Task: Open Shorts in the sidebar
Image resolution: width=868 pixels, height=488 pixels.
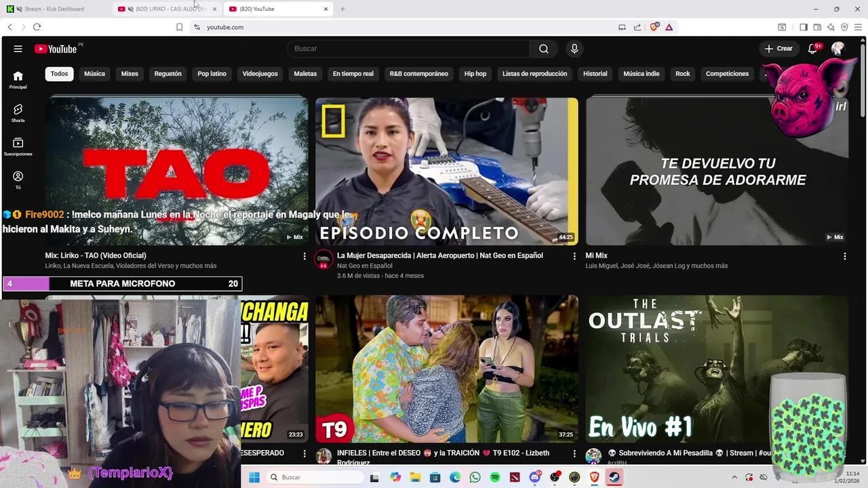Action: 18,113
